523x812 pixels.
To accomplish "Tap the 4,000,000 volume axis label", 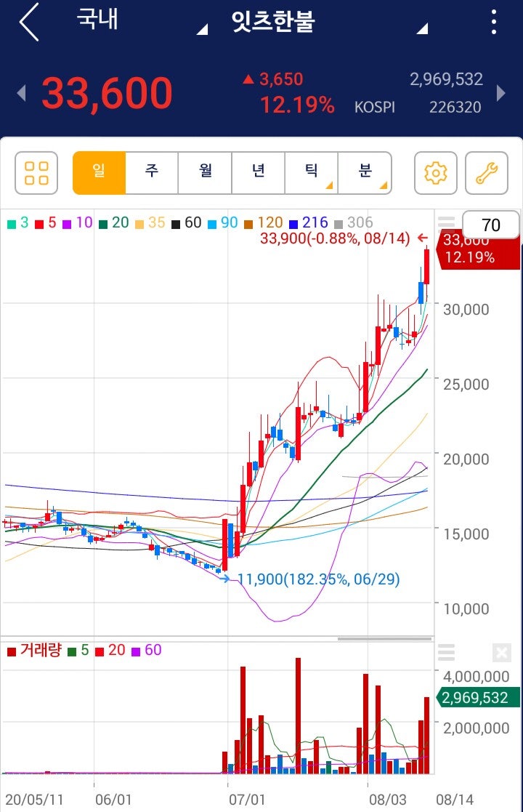I will tap(476, 676).
